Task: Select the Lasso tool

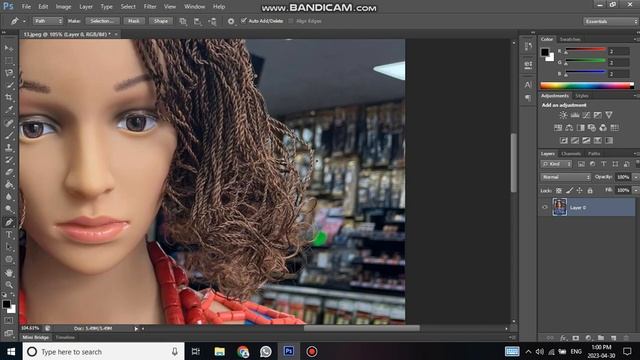Action: pos(9,73)
